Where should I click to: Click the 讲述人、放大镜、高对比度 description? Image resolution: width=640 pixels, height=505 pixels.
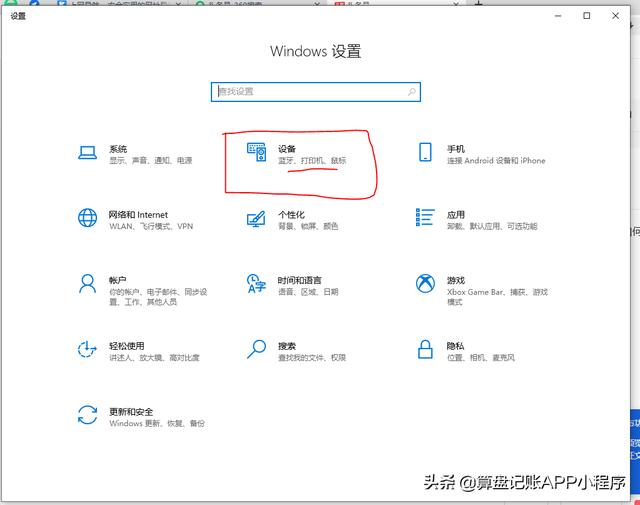154,358
